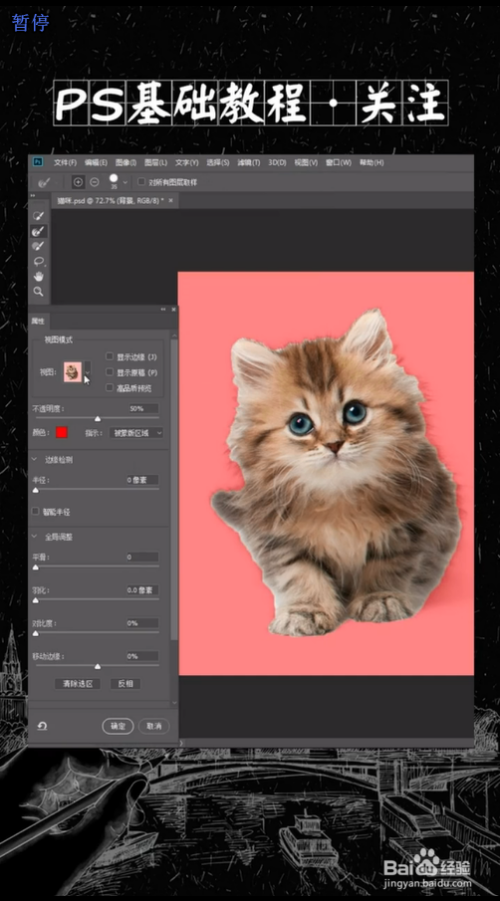Open the red 颜色 swatch

(x=61, y=432)
